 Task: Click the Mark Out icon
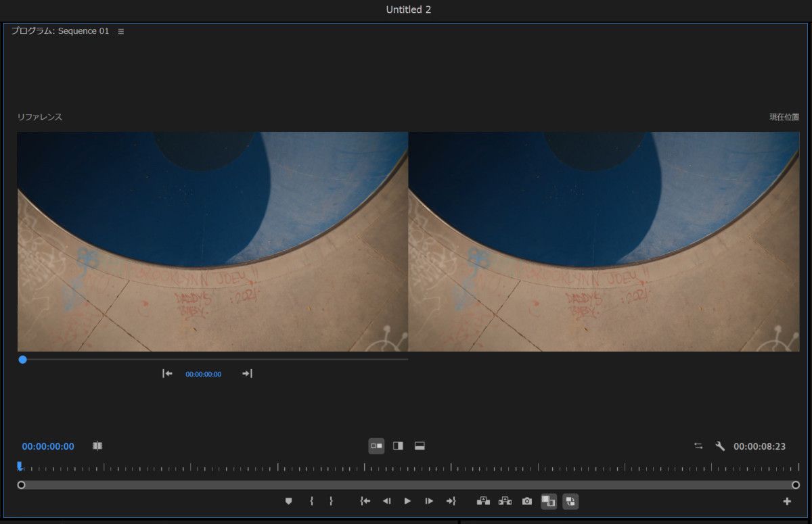pyautogui.click(x=331, y=501)
